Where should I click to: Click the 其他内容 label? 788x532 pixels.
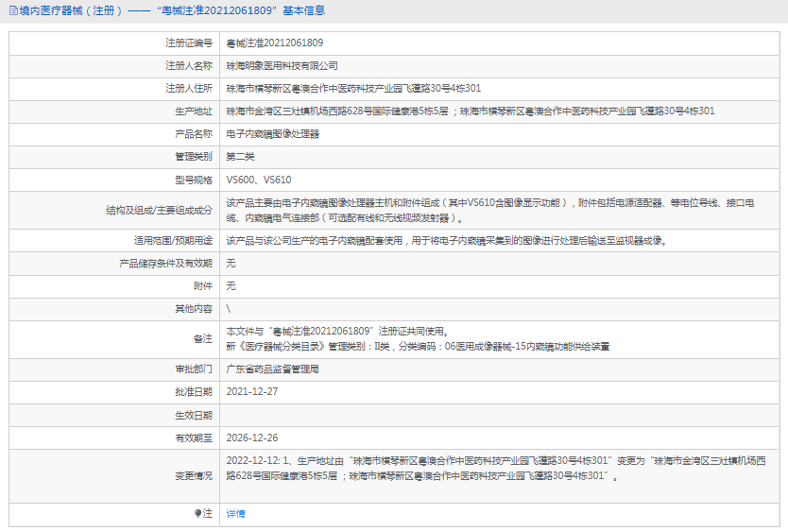point(194,309)
